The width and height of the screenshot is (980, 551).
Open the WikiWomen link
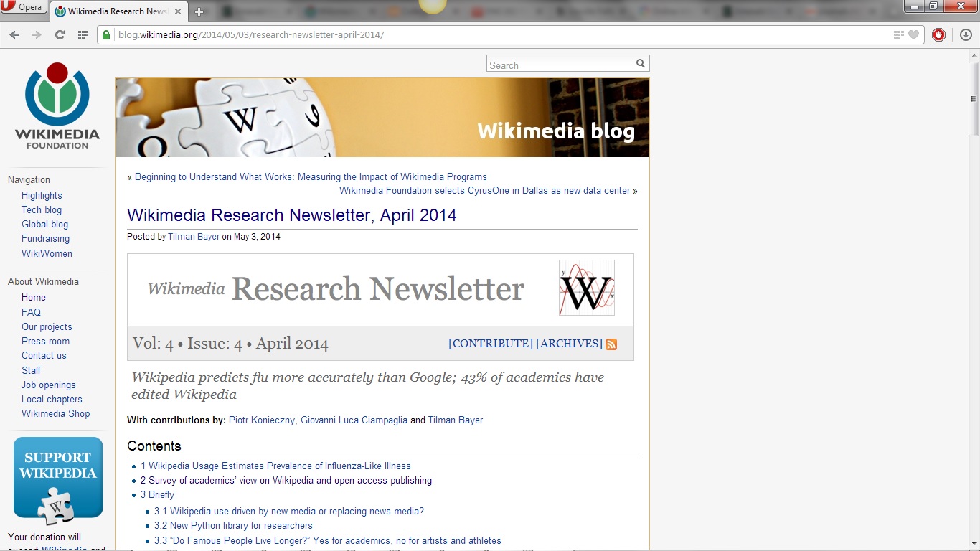(x=47, y=253)
